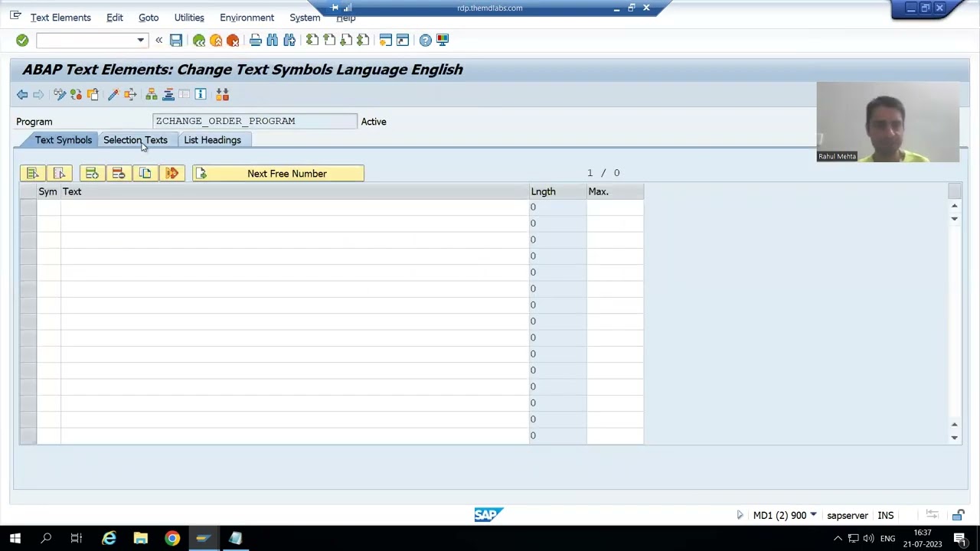Click the Where-Used List icon
The width and height of the screenshot is (980, 551).
(x=130, y=94)
